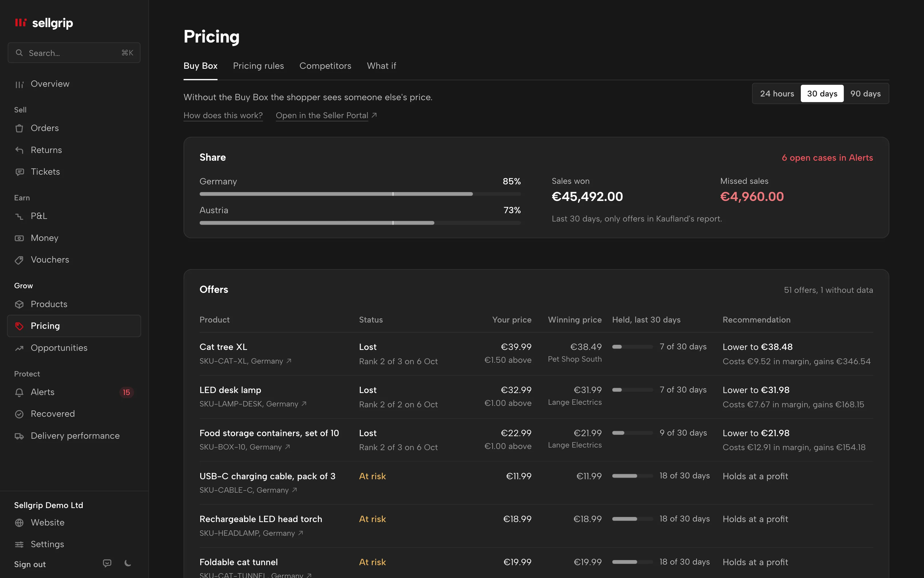Screen dimensions: 924x578
Task: Open SKU-HEADLAMP, Germany external link
Action: click(251, 533)
